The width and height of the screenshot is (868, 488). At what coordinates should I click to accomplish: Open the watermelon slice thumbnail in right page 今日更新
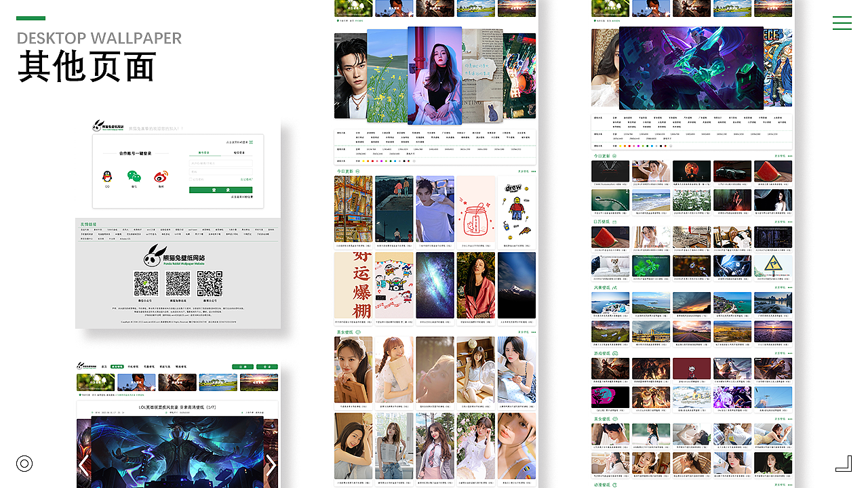pyautogui.click(x=773, y=171)
